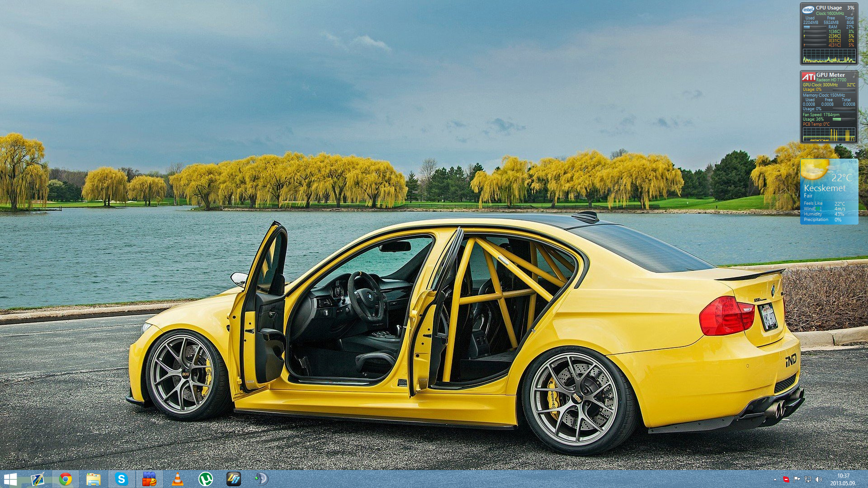Open the volume speaker control
This screenshot has width=868, height=488.
819,479
